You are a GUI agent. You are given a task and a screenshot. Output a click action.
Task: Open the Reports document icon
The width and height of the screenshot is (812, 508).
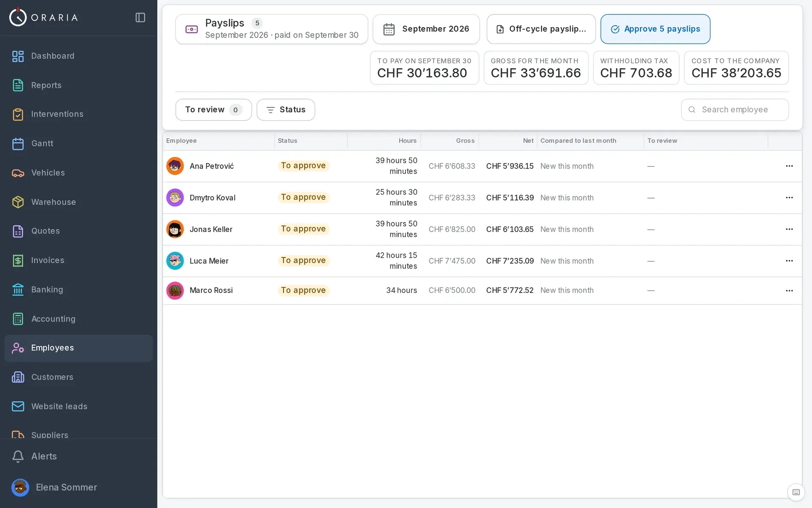(18, 85)
